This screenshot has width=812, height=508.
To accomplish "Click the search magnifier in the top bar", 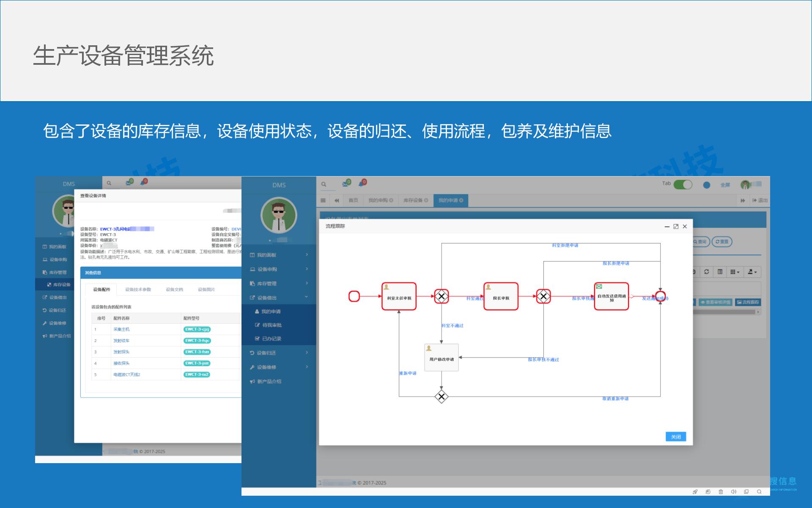I will coord(324,184).
